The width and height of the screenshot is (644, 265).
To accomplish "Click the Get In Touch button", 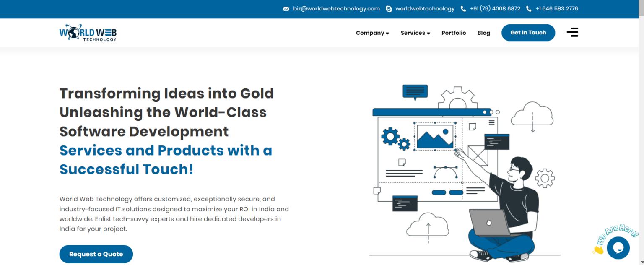I will (528, 32).
